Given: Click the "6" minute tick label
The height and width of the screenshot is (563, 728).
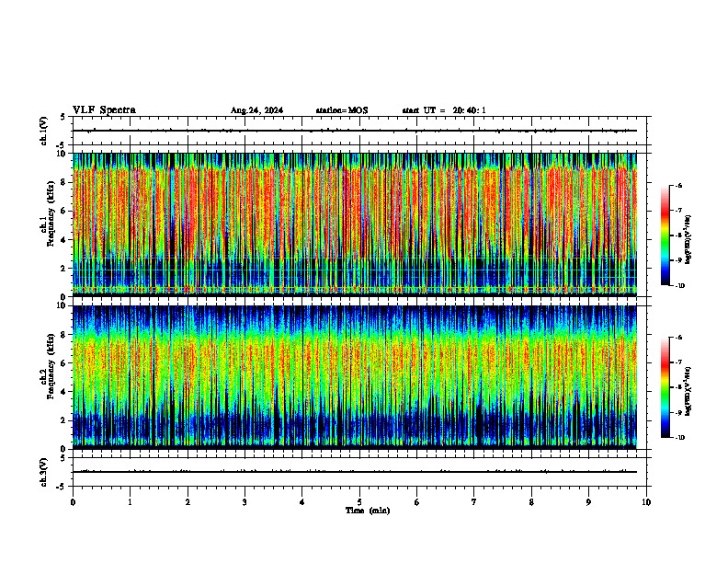Looking at the screenshot, I should click(417, 502).
